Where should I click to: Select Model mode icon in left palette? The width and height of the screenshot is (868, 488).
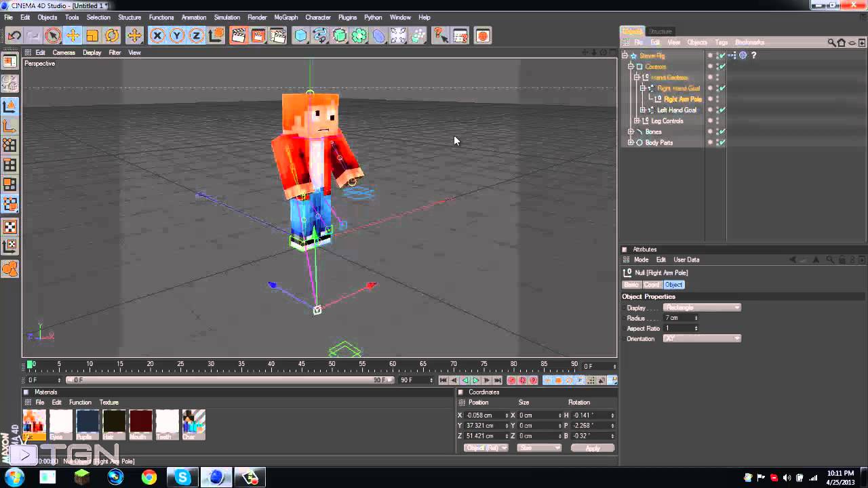(x=9, y=106)
